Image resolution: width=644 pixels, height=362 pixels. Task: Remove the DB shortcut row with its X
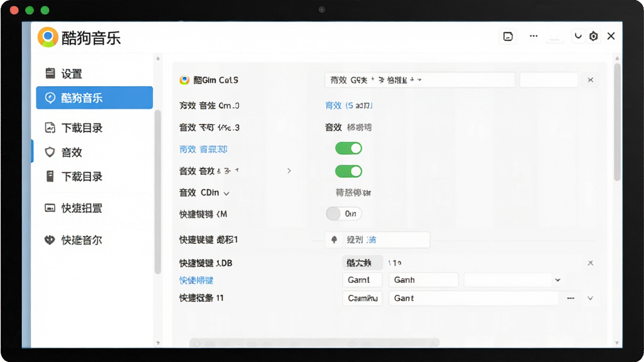coord(590,263)
